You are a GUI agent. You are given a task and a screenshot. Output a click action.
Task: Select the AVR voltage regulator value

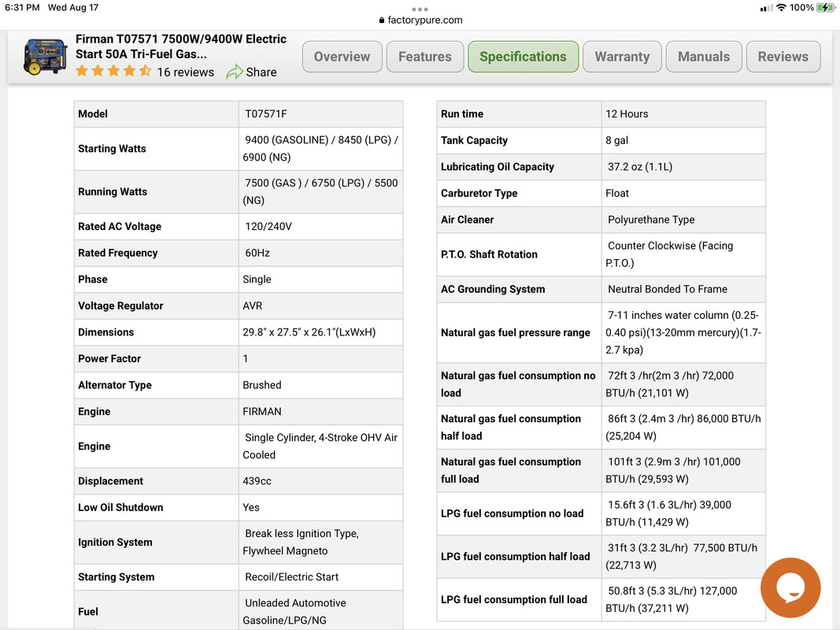click(x=253, y=306)
